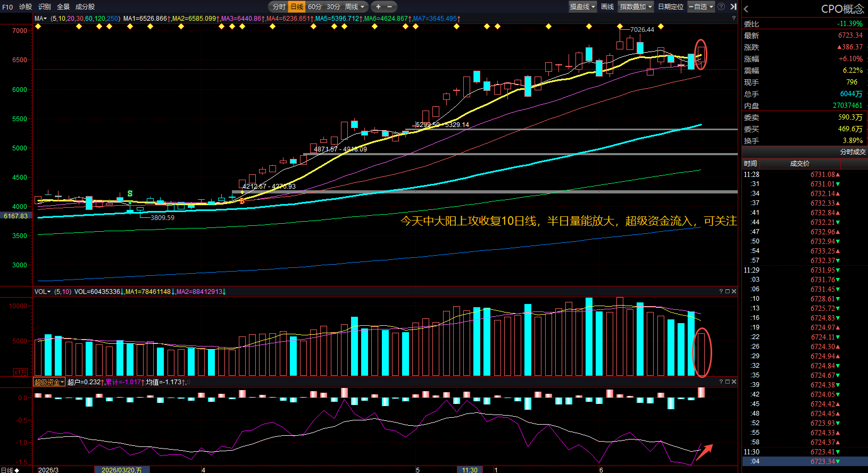Close the 超级资金 indicator panel
This screenshot has width=868, height=473.
pyautogui.click(x=734, y=382)
